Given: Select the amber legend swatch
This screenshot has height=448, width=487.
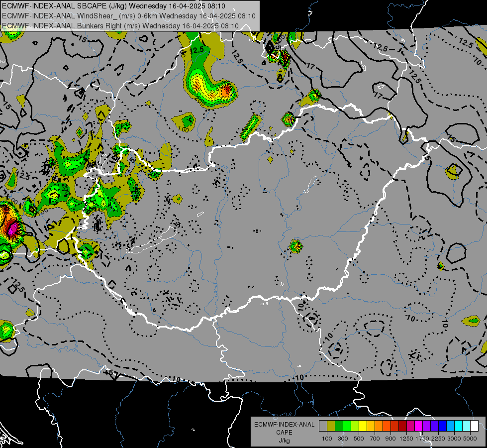Looking at the screenshot, I should point(371,426).
